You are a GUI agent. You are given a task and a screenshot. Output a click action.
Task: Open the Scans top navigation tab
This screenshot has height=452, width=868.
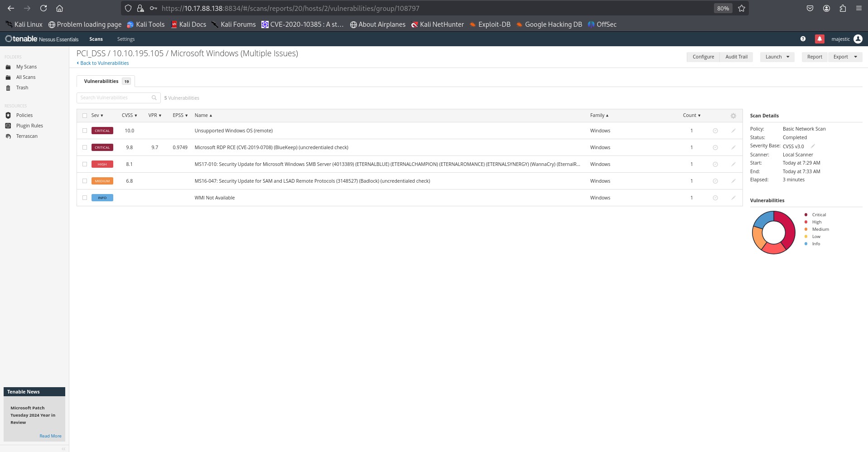point(96,39)
